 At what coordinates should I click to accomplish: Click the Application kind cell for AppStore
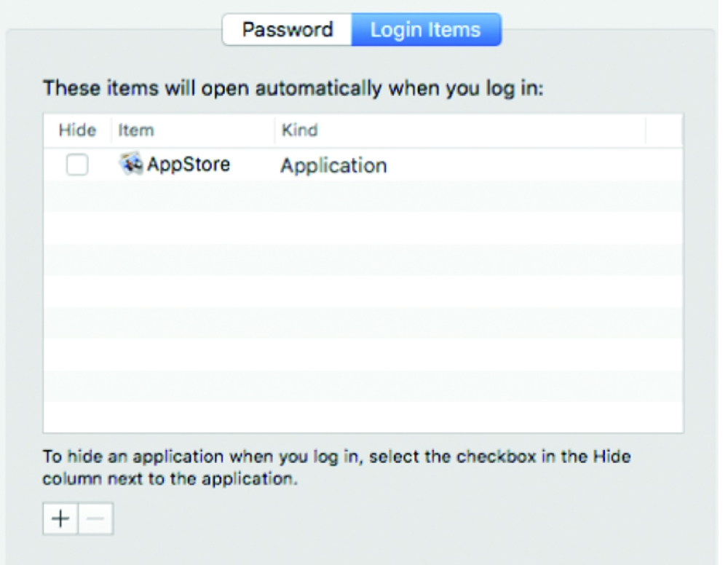point(333,166)
